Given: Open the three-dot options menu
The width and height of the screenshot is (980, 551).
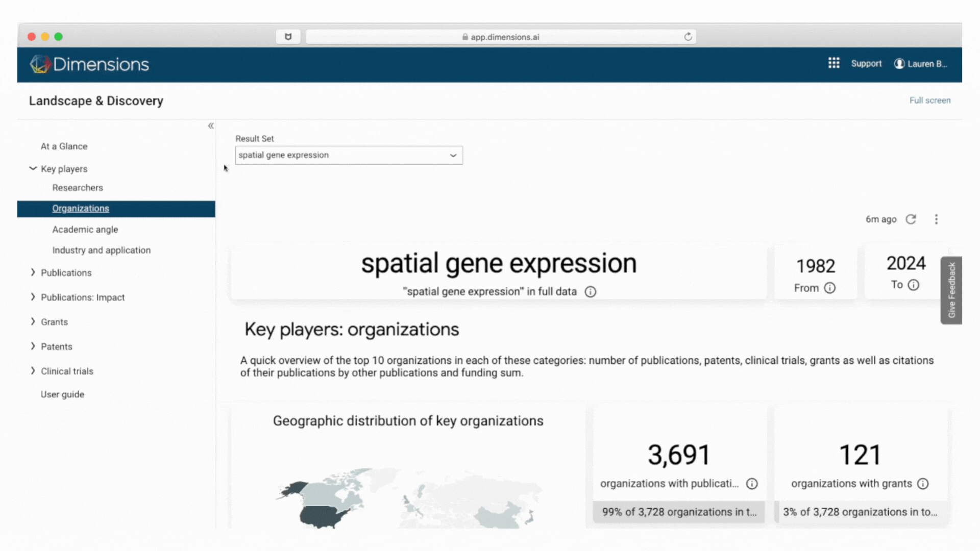Looking at the screenshot, I should [936, 219].
